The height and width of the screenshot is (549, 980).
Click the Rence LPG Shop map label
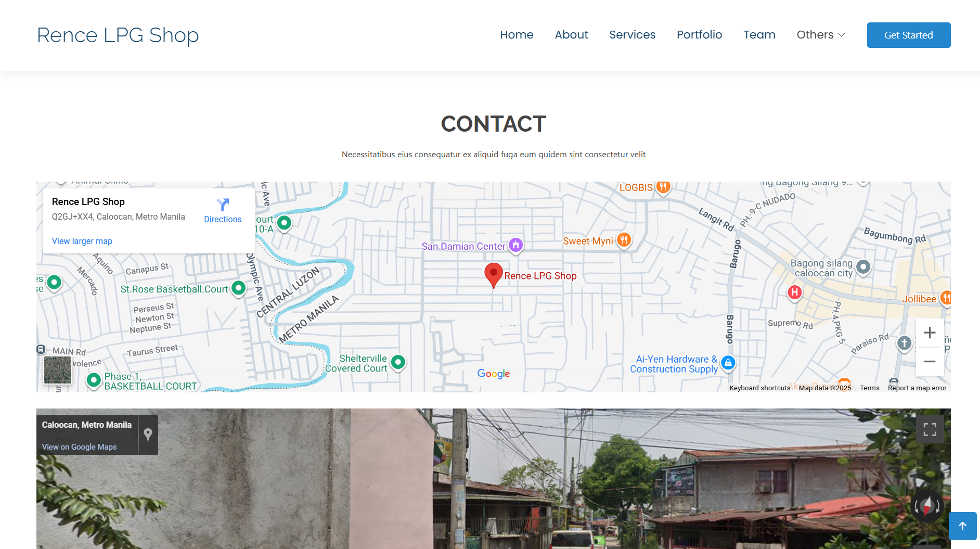tap(540, 276)
